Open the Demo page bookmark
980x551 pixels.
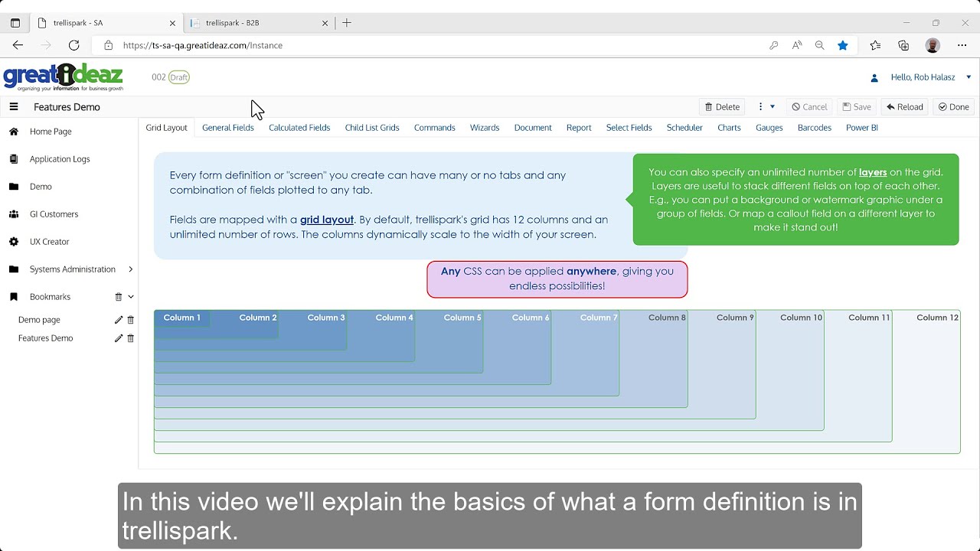click(x=39, y=320)
